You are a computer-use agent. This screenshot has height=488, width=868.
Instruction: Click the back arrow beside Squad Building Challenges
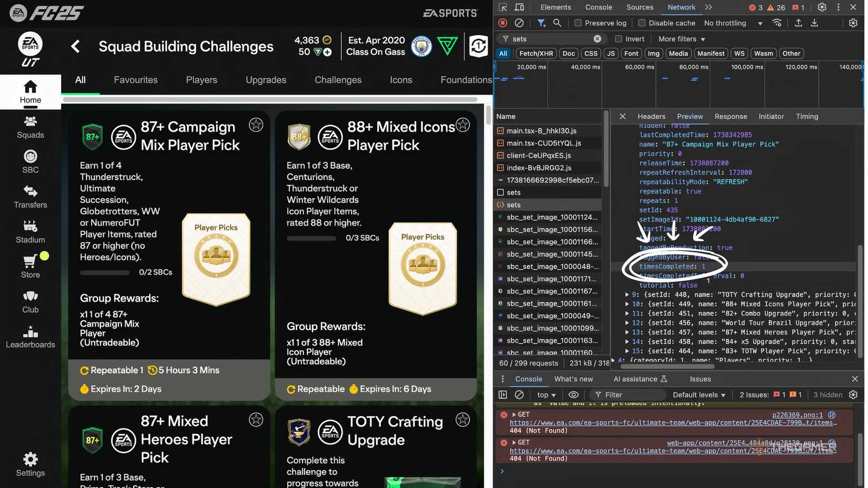coord(76,47)
